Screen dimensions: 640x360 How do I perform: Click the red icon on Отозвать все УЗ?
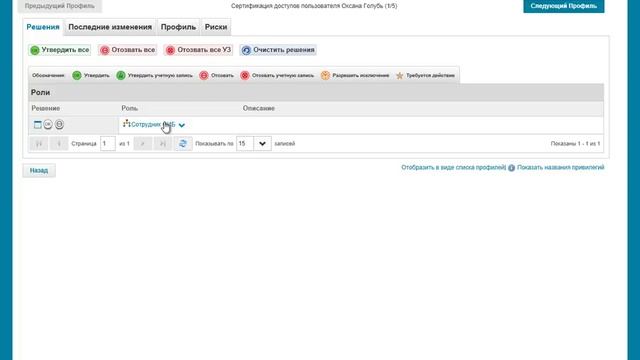(170, 50)
